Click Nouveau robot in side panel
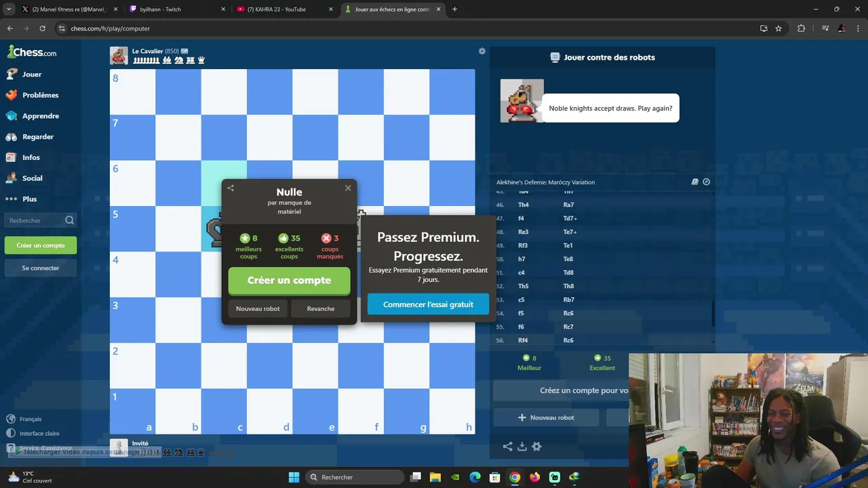This screenshot has height=488, width=868. (x=547, y=418)
